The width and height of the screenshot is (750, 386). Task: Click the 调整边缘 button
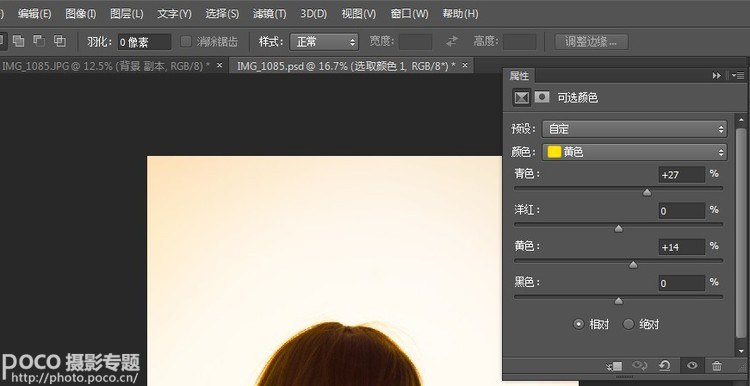point(591,42)
